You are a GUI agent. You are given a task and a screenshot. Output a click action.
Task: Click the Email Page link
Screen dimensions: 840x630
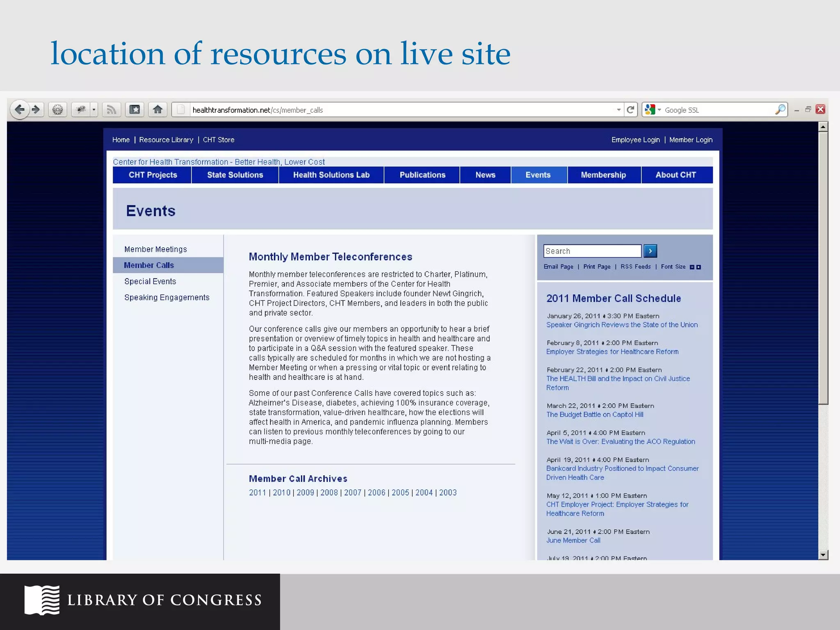point(558,267)
